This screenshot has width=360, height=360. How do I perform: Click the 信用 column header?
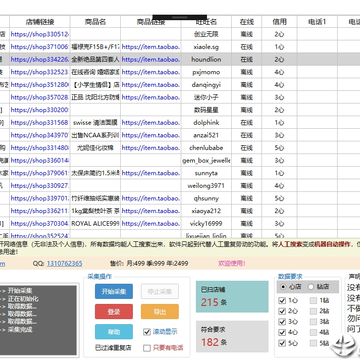point(279,22)
